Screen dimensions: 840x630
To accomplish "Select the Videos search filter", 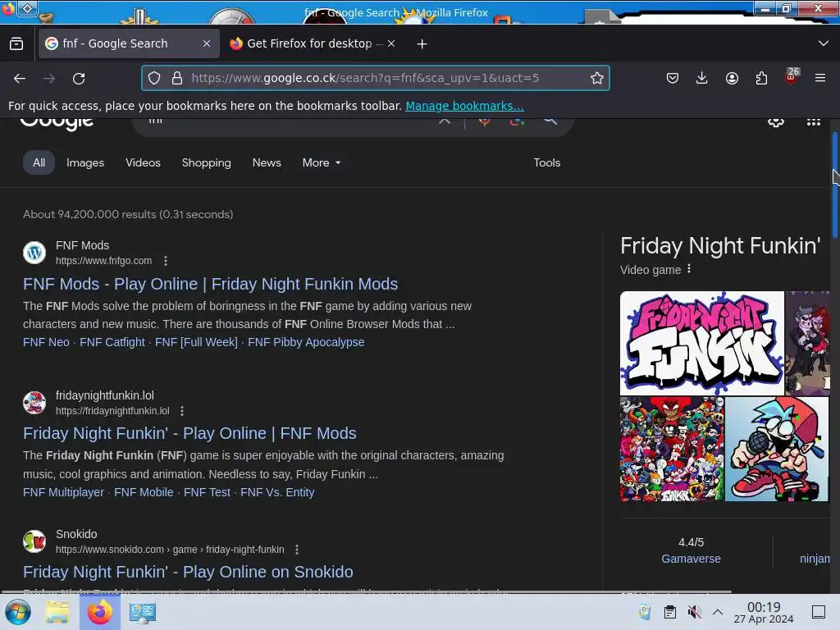I will click(x=143, y=163).
